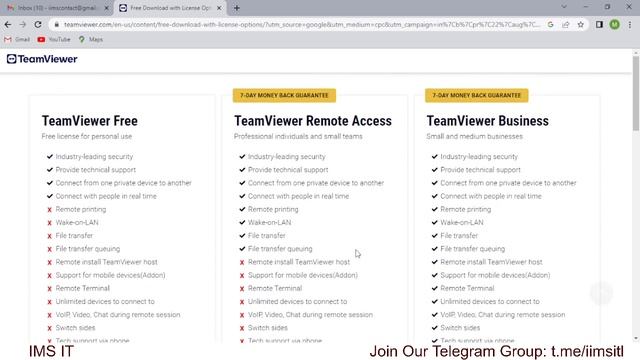Click 'Unlimited devices to connect to' in Remote Access
The width and height of the screenshot is (640, 360).
298,301
